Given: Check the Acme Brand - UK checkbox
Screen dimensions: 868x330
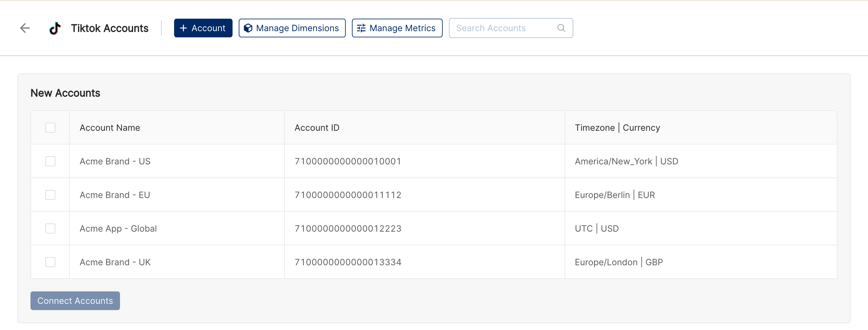Looking at the screenshot, I should coord(50,262).
